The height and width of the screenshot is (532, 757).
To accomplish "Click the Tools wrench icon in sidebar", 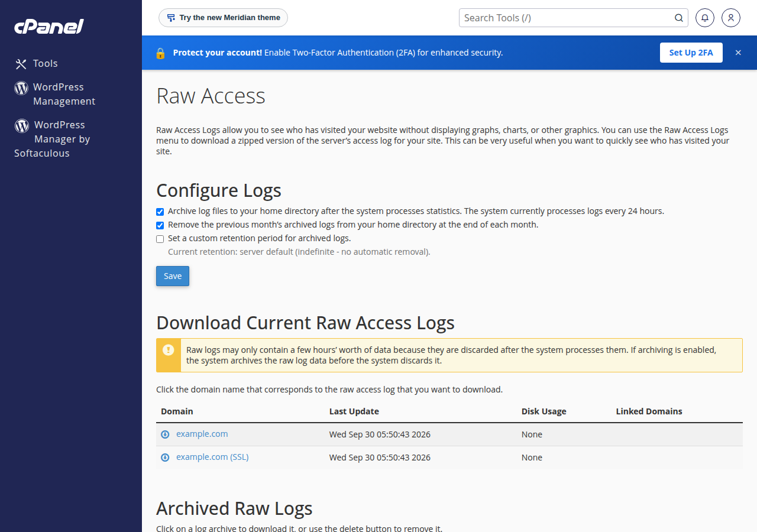I will 21,64.
